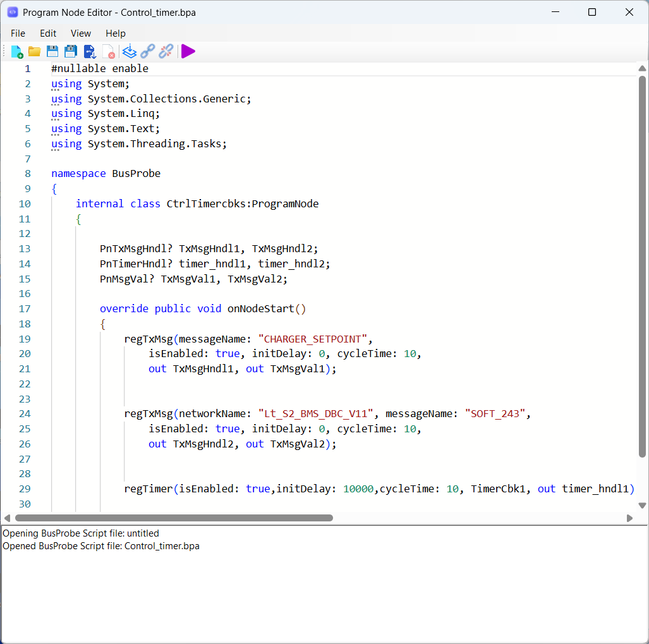
Task: Click the export file icon with down arrow
Action: pyautogui.click(x=90, y=52)
